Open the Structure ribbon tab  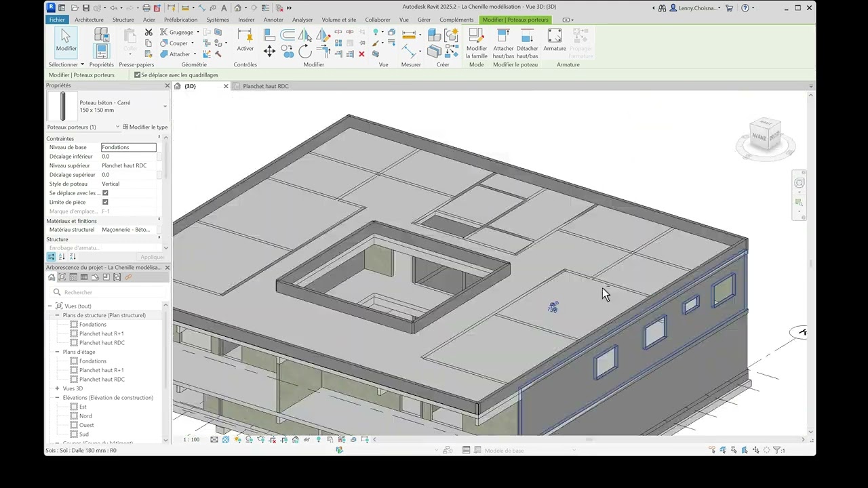pos(123,20)
